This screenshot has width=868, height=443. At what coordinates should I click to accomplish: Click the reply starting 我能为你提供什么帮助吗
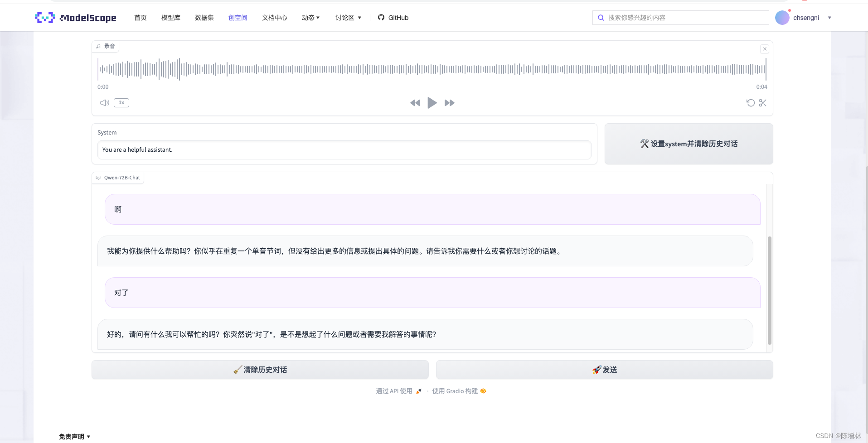point(425,251)
